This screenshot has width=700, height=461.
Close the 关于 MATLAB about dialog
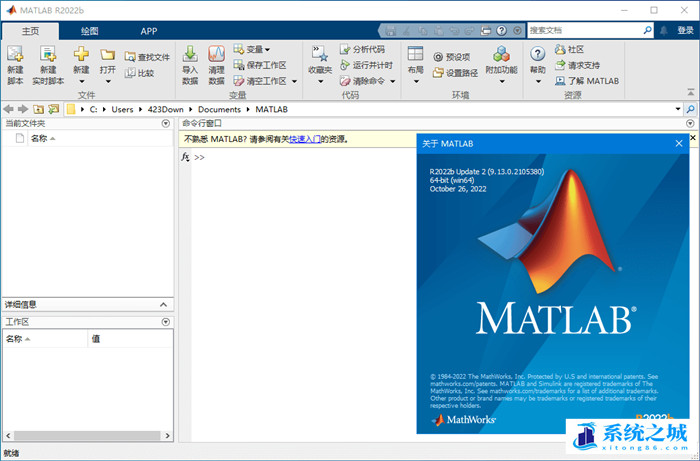679,144
